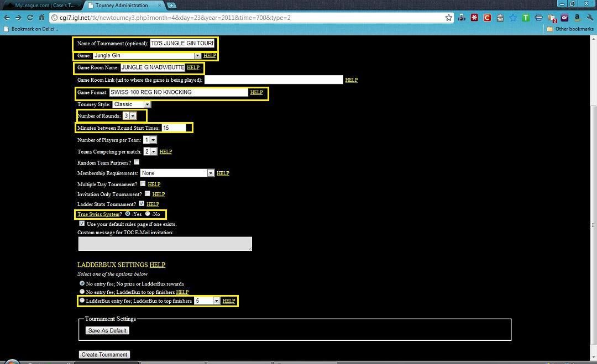Click the Bookmark on Delici... bookmarklet

point(30,29)
